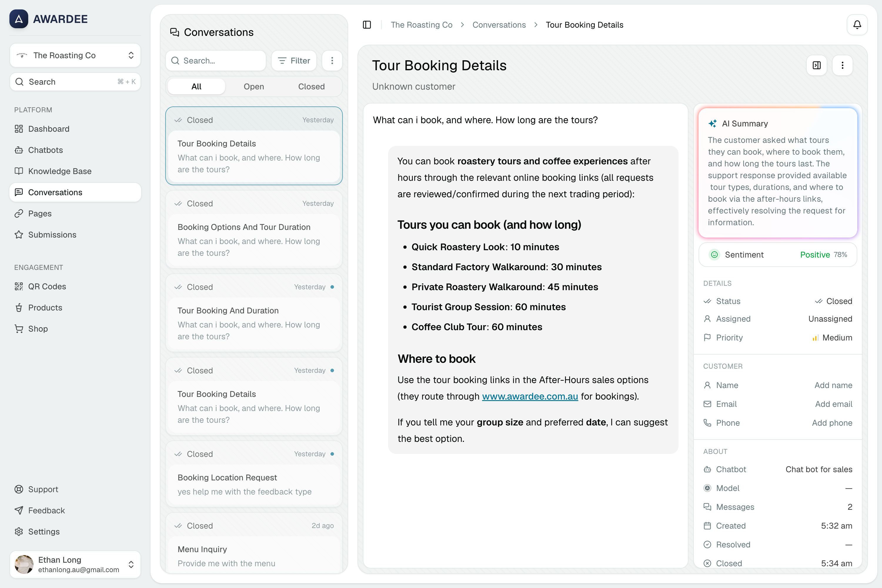Click the Email envelope icon in Customer
The image size is (882, 588).
tap(707, 404)
